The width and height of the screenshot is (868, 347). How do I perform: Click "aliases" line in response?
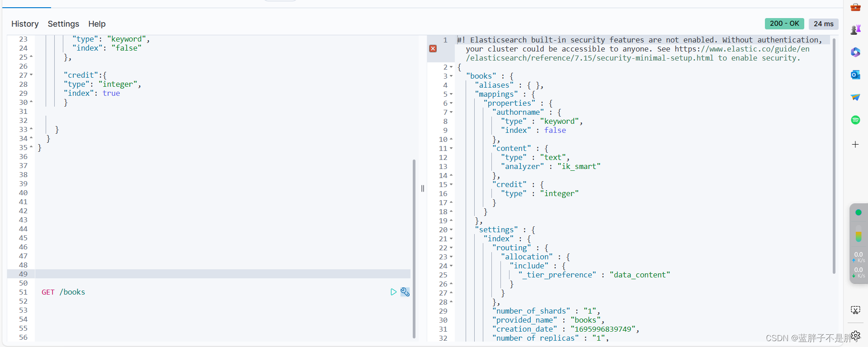pyautogui.click(x=509, y=85)
